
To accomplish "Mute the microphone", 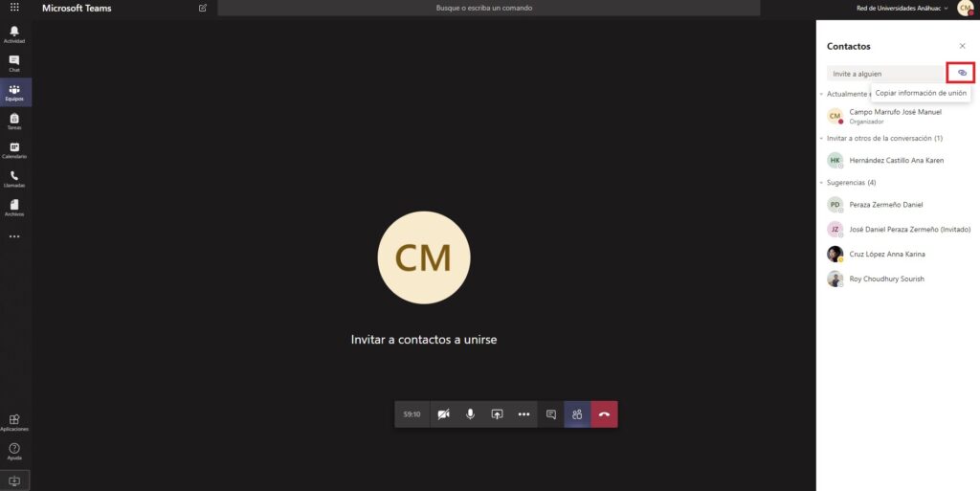I will [470, 414].
